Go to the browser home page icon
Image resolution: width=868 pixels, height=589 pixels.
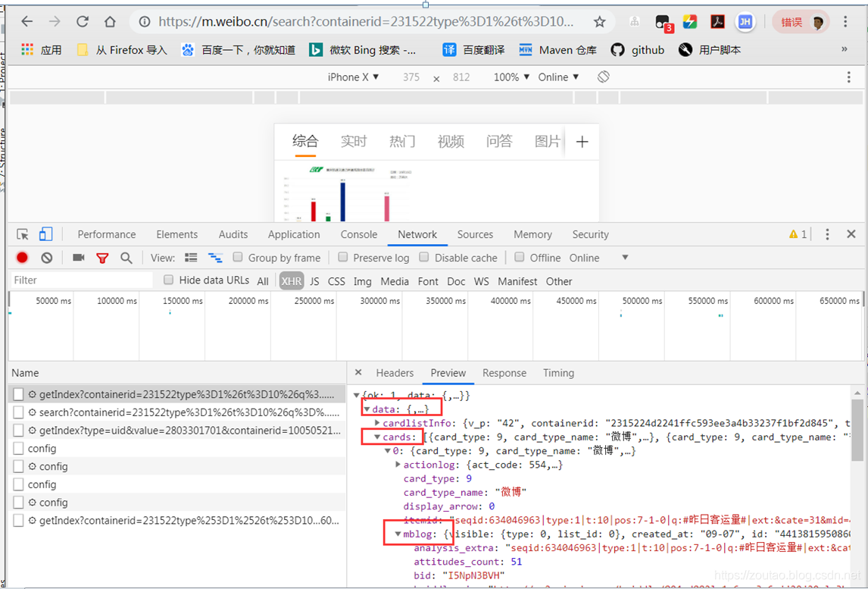[x=110, y=22]
